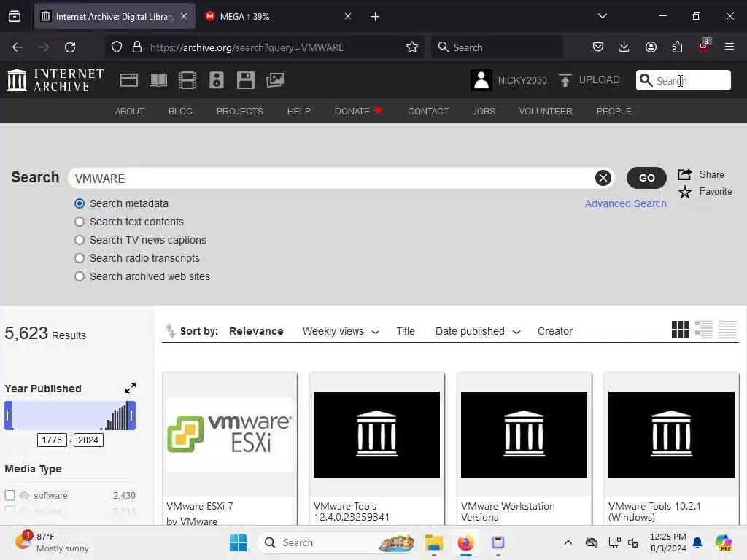Check the software media type checkbox

click(10, 495)
